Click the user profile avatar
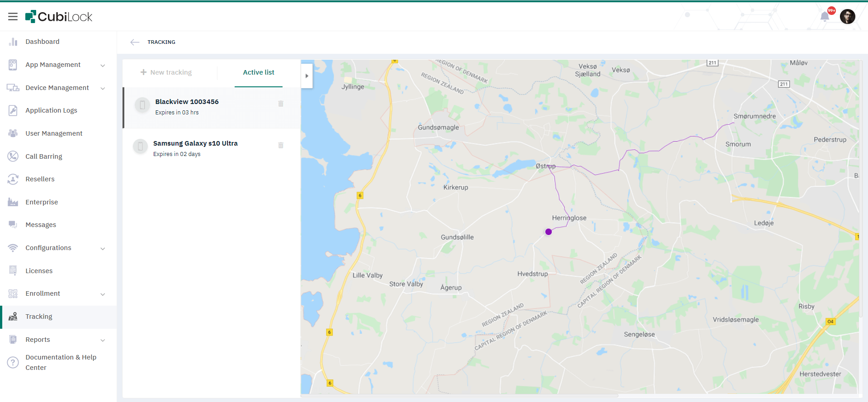This screenshot has width=868, height=402. pyautogui.click(x=847, y=17)
